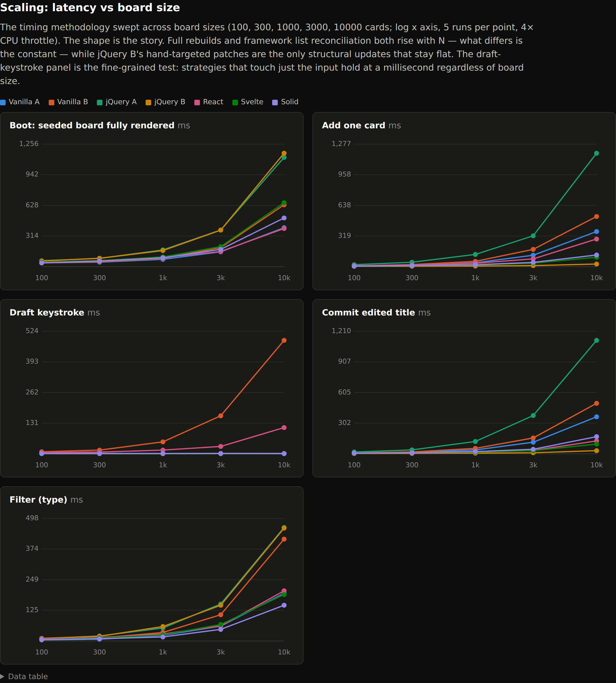Screen dimensions: 616x683
Task: Click the 'Boot: seeded board fully rendered' chart title
Action: pyautogui.click(x=92, y=125)
